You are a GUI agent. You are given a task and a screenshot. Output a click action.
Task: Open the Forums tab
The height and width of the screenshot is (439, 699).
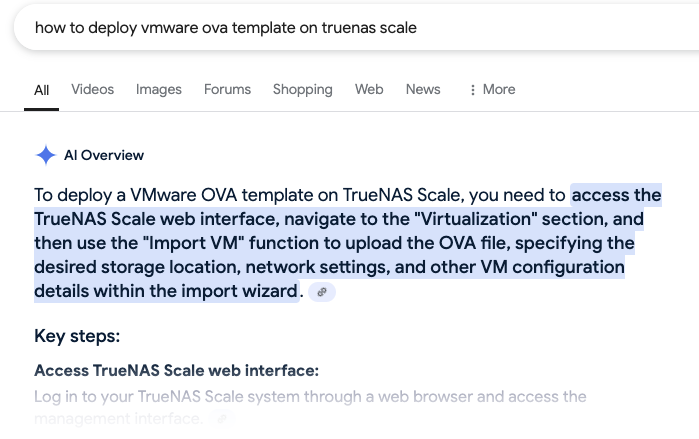point(227,90)
